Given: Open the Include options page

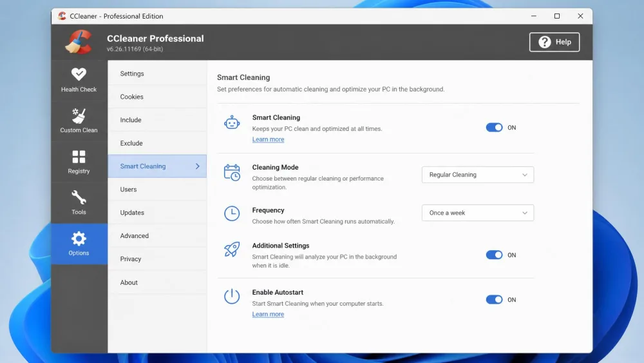Looking at the screenshot, I should tap(157, 120).
